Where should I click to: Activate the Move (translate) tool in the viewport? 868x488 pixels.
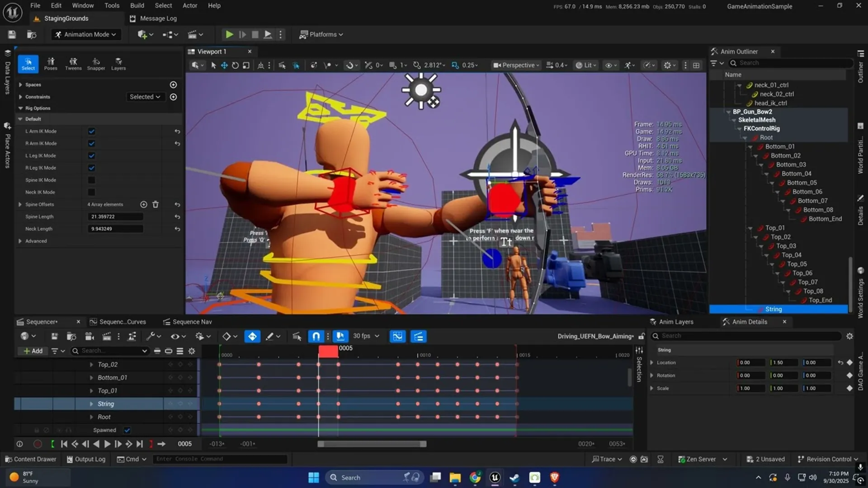point(224,65)
